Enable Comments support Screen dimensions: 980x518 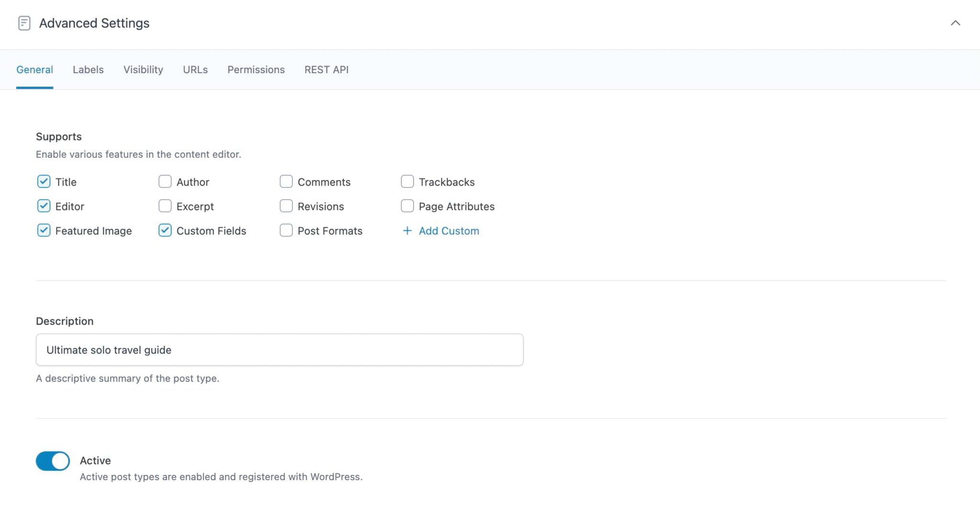tap(286, 182)
